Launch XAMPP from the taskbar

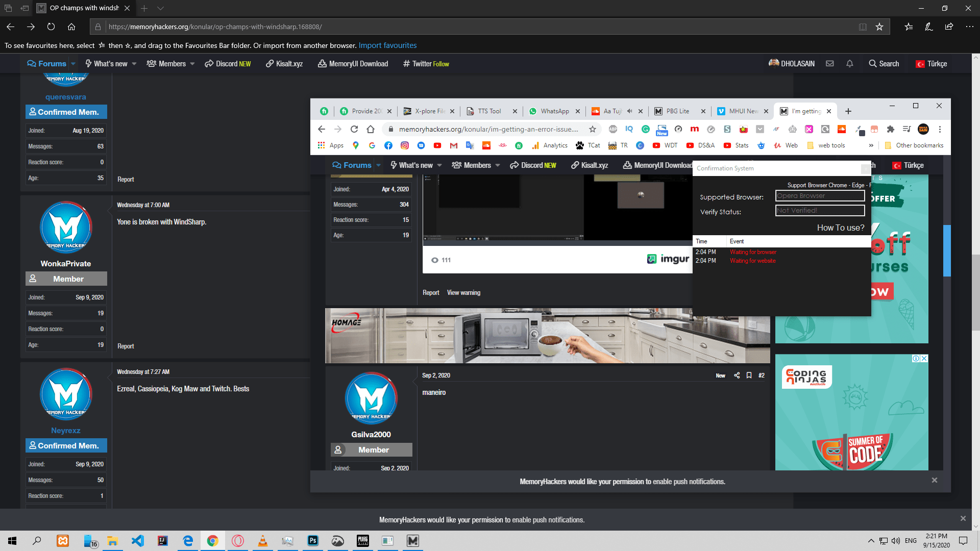63,541
